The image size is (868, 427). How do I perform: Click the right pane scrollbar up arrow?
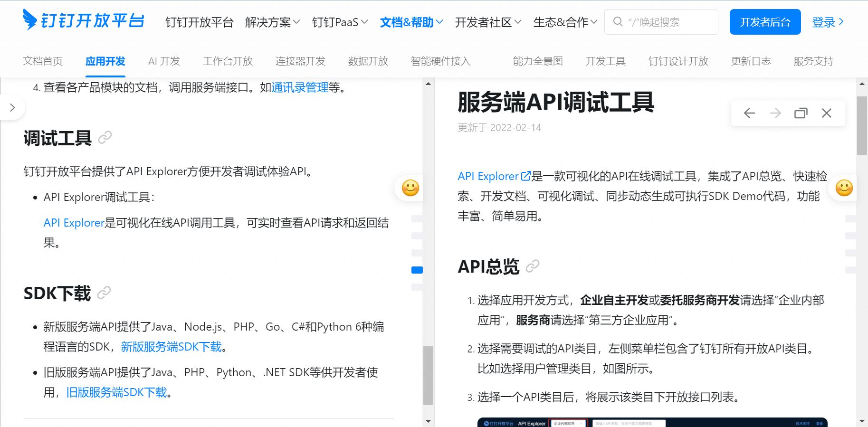[862, 84]
